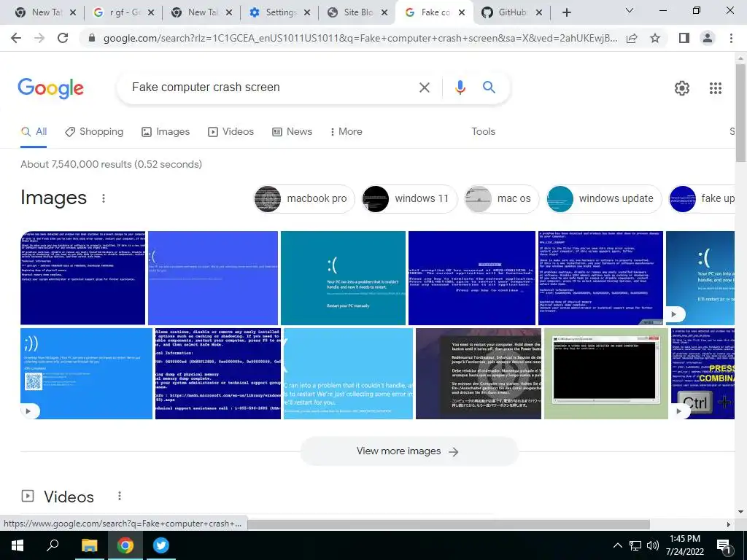This screenshot has width=747, height=560.
Task: Click the Google logo
Action: [50, 88]
